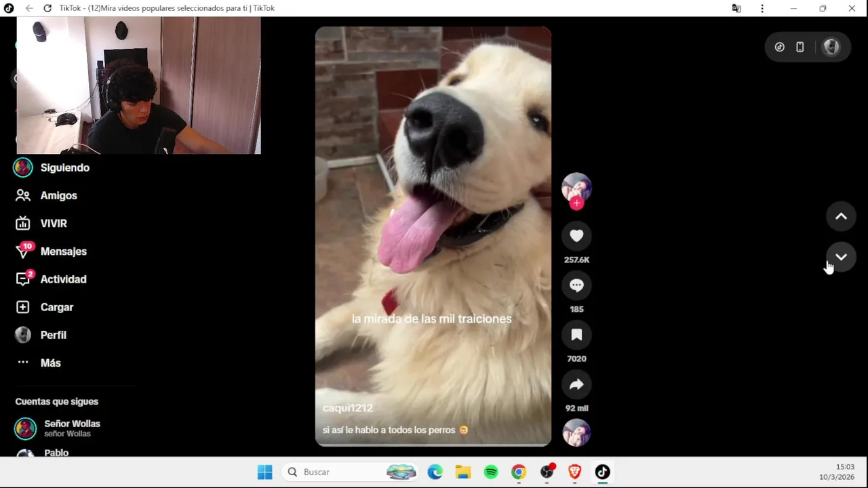Switch to Brave browser on the taskbar
Screen dimensions: 868x488
tap(574, 472)
